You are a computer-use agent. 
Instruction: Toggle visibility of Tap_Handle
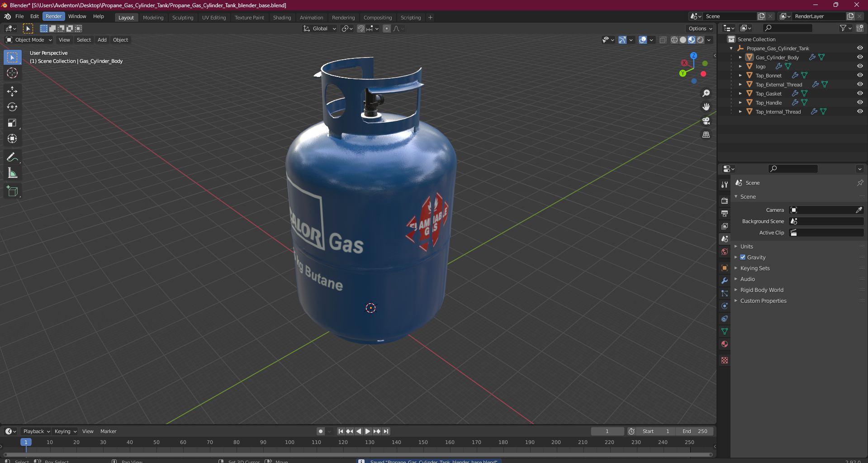click(860, 102)
